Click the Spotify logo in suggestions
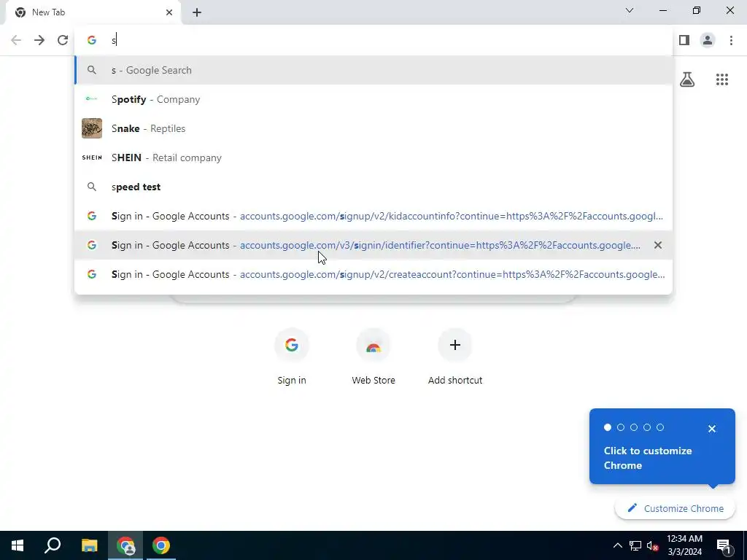Viewport: 747px width, 560px height. pos(91,99)
